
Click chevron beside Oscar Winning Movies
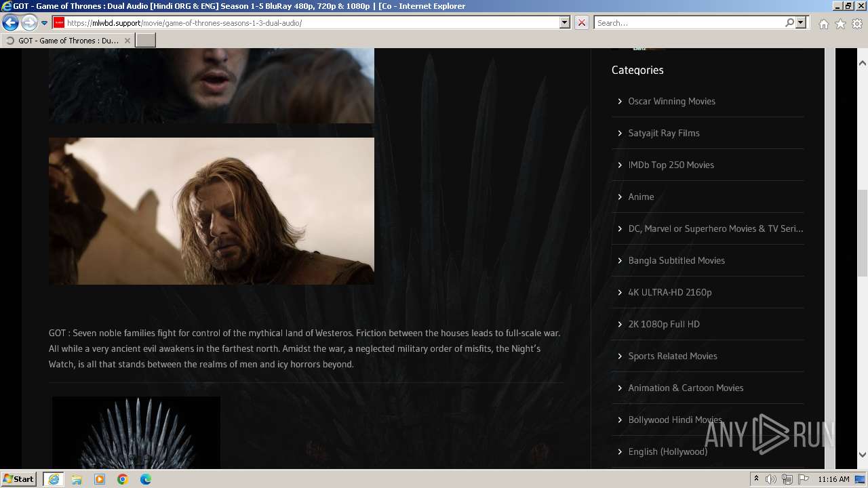point(620,101)
